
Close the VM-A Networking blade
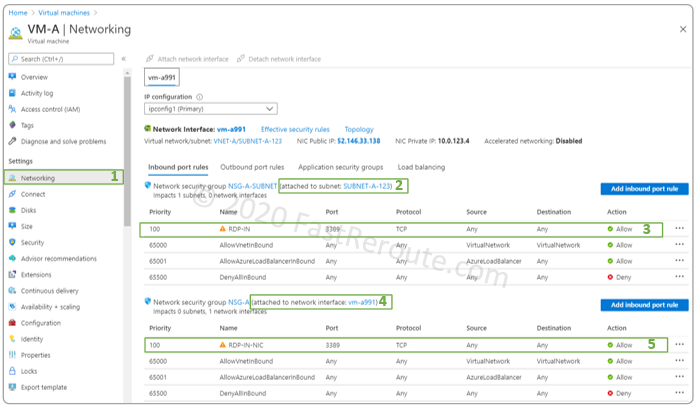[683, 29]
